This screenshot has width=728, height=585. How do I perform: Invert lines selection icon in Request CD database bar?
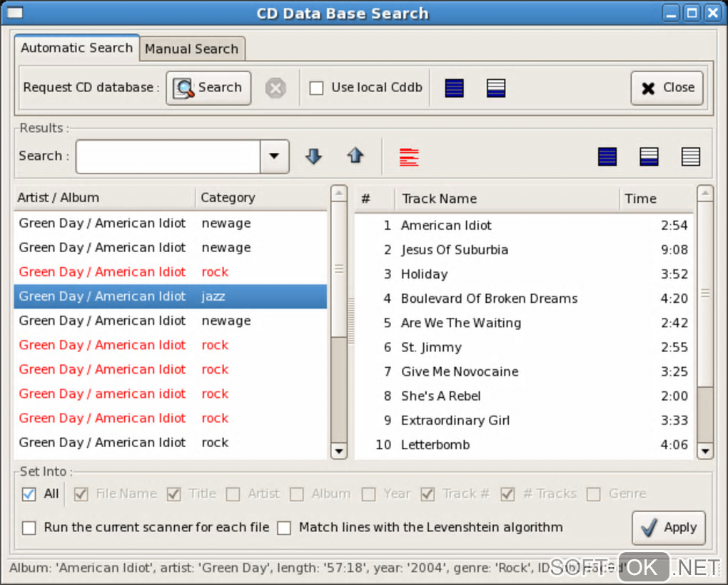pyautogui.click(x=496, y=88)
